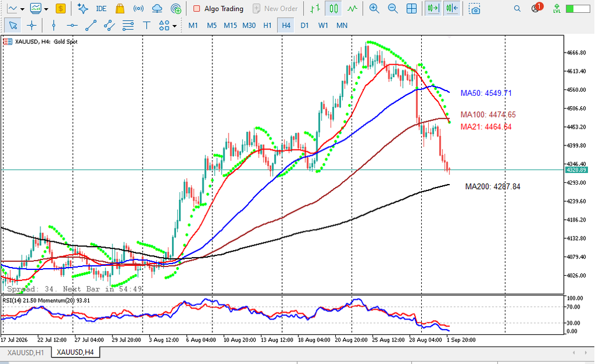599x364 pixels.
Task: Select the equidistant channel tool
Action: click(109, 26)
